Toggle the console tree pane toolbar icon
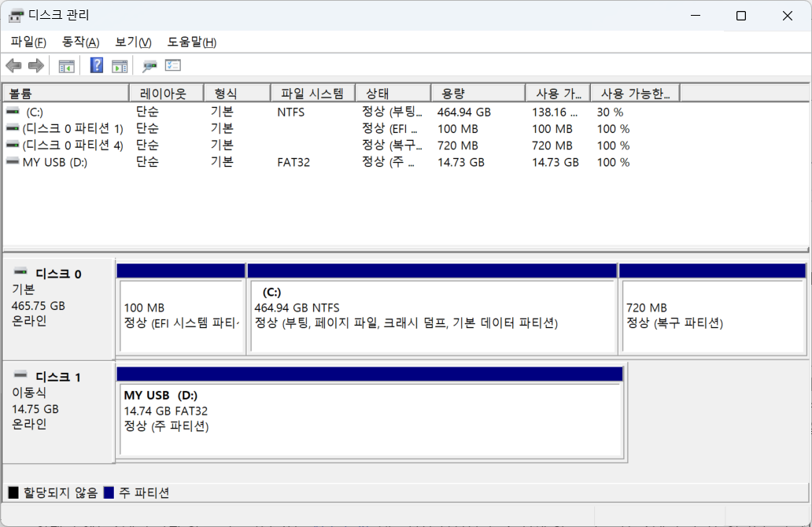Viewport: 812px width, 527px height. [x=66, y=65]
